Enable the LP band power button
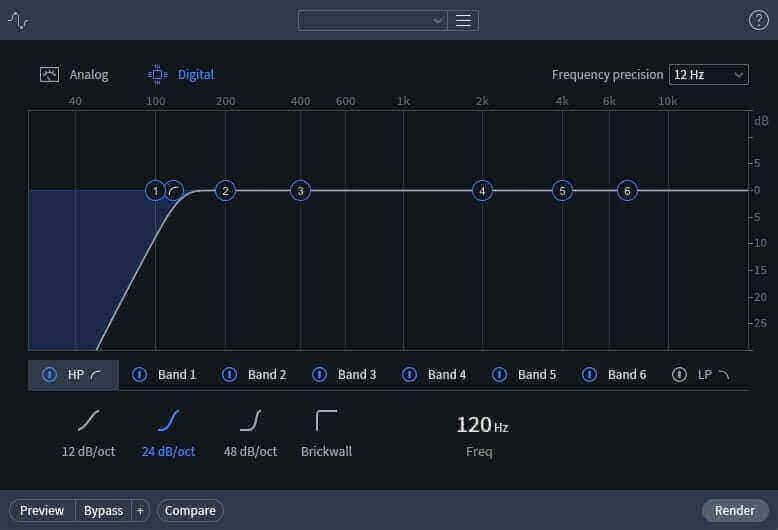Image resolution: width=778 pixels, height=530 pixels. (x=679, y=375)
